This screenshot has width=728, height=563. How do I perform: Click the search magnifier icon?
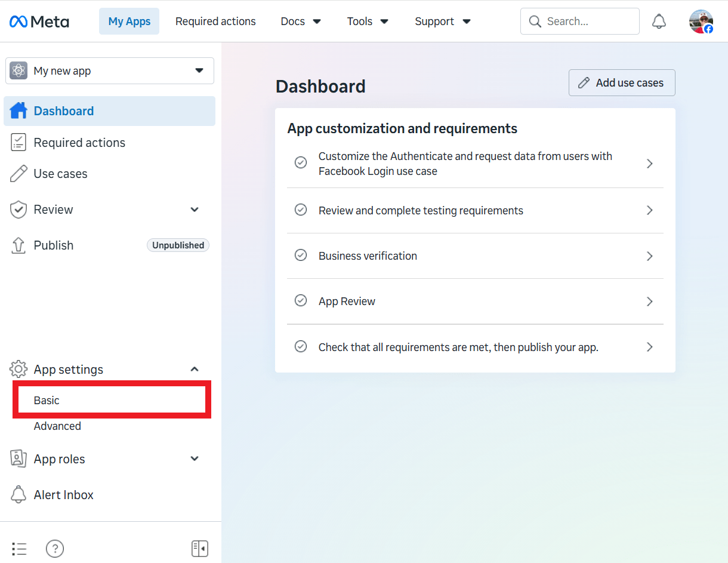pos(535,21)
